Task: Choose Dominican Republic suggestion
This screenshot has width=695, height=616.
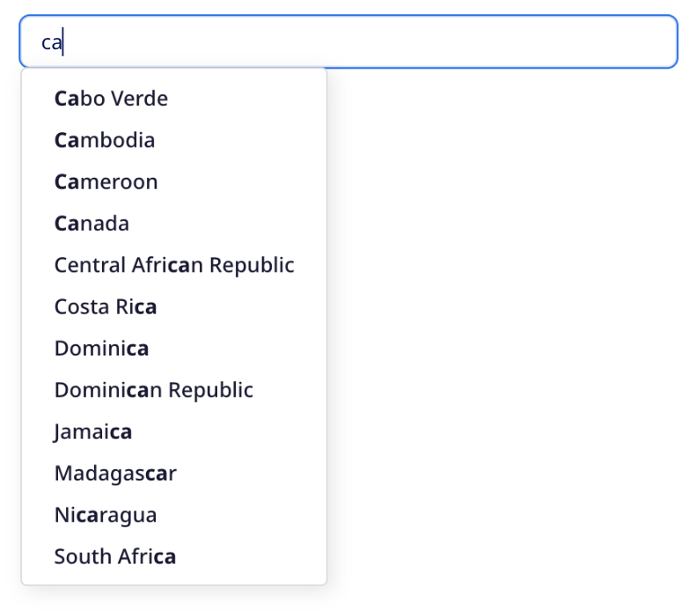Action: point(154,390)
